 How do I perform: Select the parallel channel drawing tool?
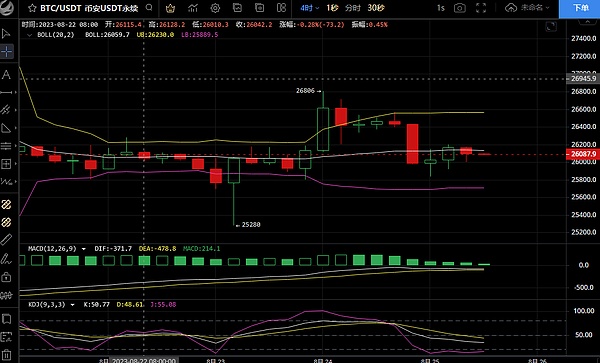pos(6,110)
